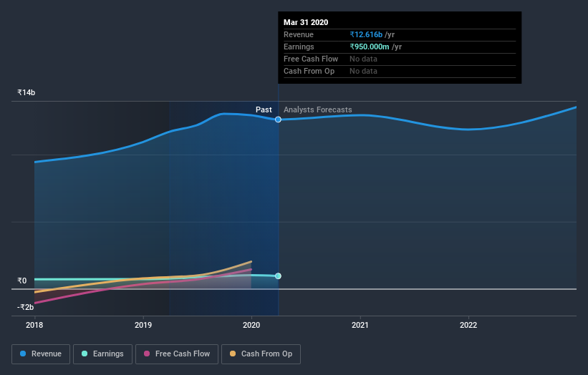588x375 pixels.
Task: Select the 2021 x-axis label
Action: point(360,325)
